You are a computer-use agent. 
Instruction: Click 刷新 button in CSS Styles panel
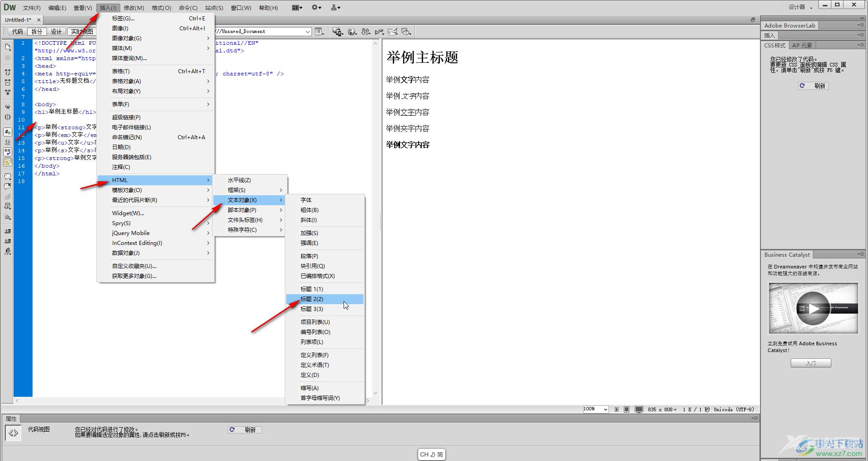(813, 86)
